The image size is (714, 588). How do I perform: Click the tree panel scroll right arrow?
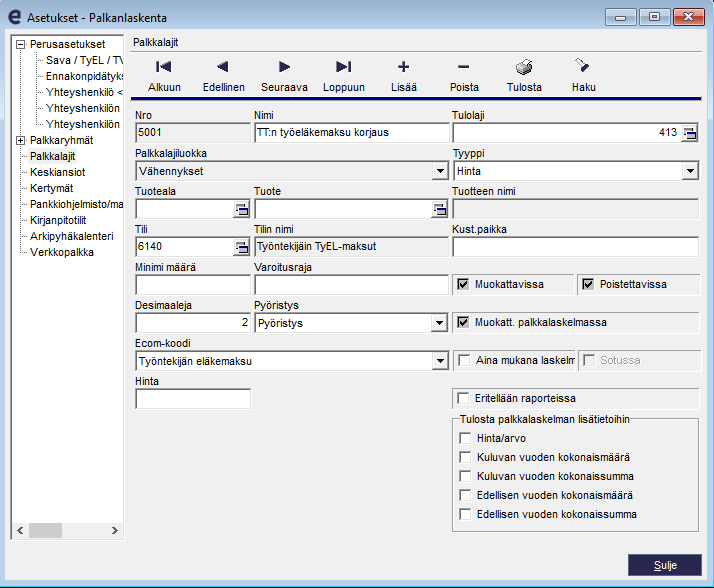pos(115,531)
